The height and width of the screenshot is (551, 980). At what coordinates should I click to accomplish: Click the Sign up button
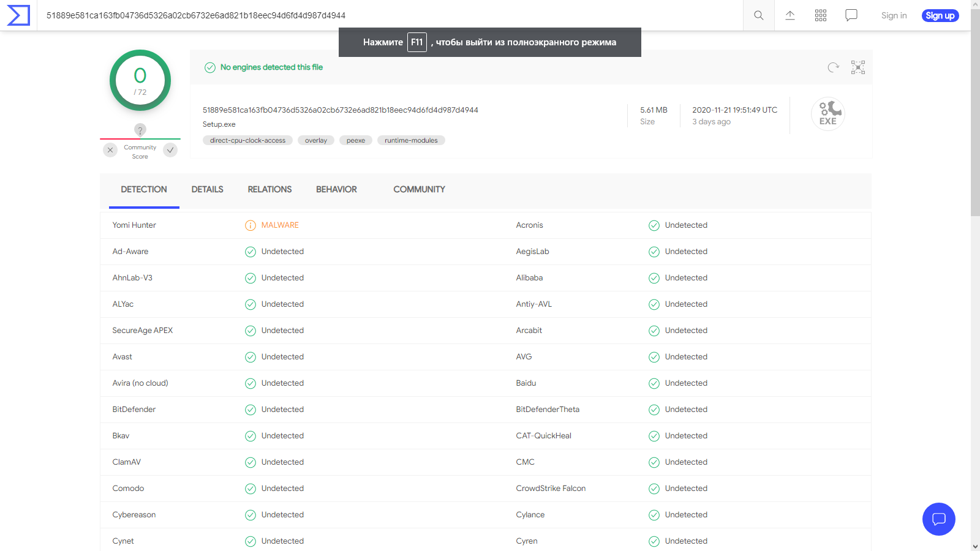940,16
